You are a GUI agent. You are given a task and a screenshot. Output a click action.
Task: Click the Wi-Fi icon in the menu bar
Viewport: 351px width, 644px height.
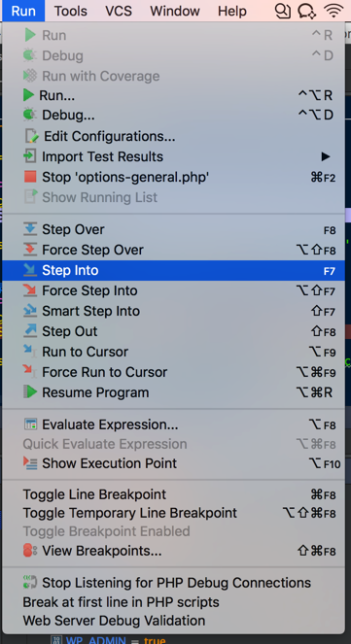click(334, 11)
